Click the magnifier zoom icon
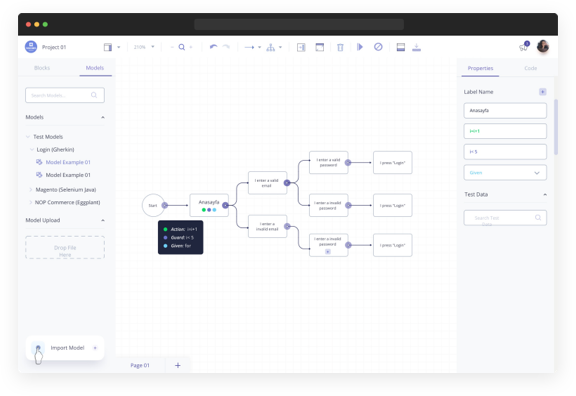 pyautogui.click(x=181, y=47)
